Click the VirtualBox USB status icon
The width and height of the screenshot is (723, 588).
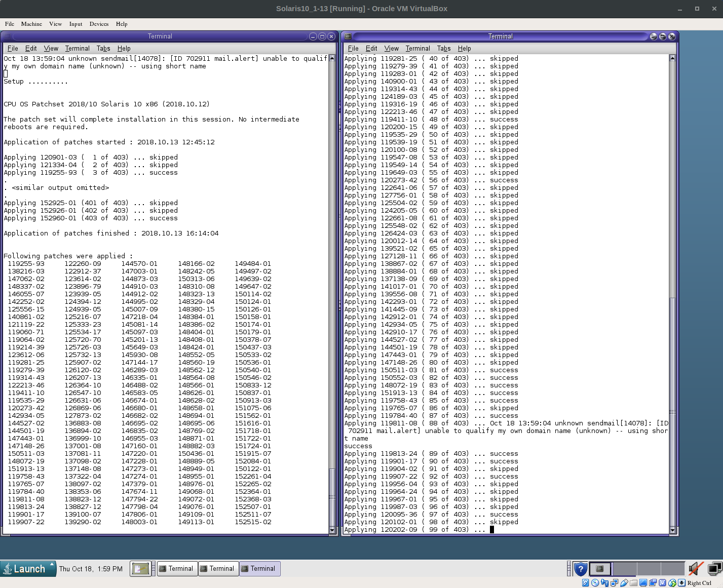click(624, 583)
